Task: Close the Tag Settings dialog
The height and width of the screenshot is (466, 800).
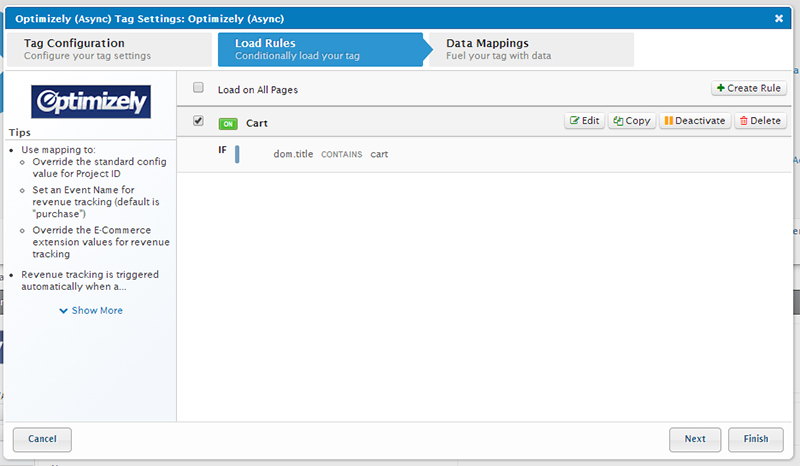Action: [779, 17]
